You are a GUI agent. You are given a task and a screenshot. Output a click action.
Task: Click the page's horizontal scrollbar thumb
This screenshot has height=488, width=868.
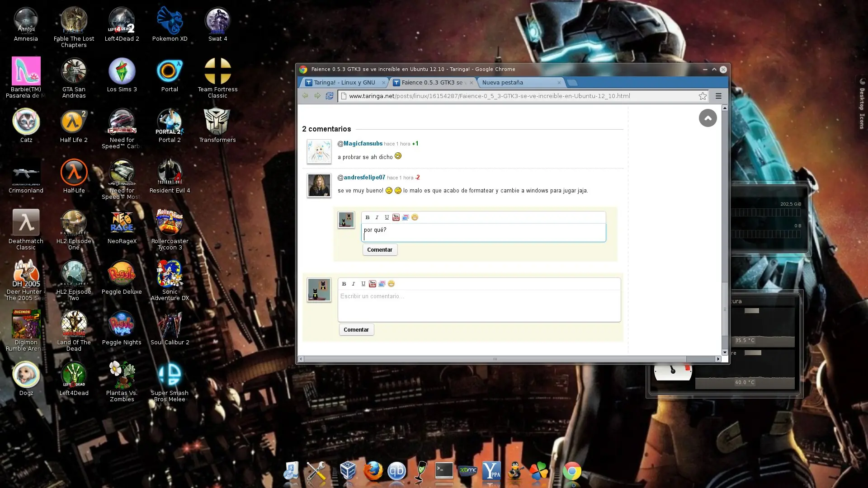pyautogui.click(x=495, y=359)
